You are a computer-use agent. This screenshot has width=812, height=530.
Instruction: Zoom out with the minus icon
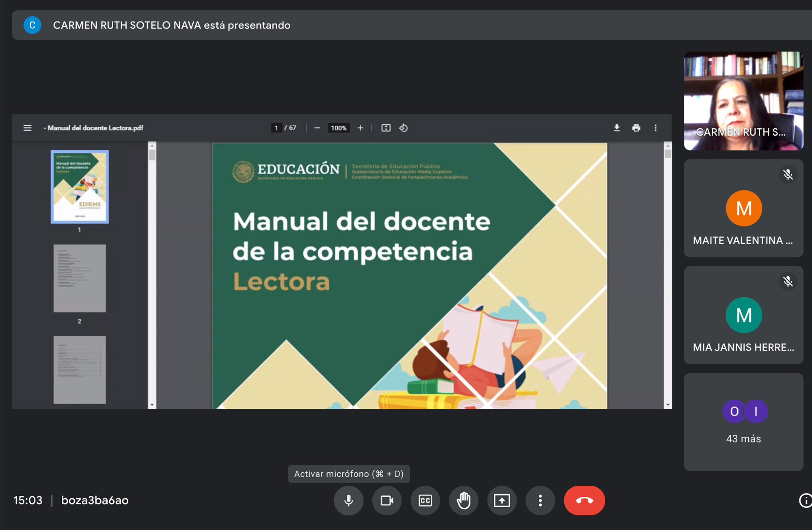pos(317,128)
